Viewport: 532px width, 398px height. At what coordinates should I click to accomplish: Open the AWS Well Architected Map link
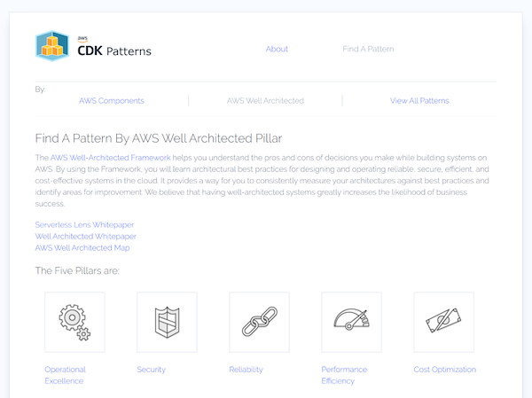[x=82, y=248]
